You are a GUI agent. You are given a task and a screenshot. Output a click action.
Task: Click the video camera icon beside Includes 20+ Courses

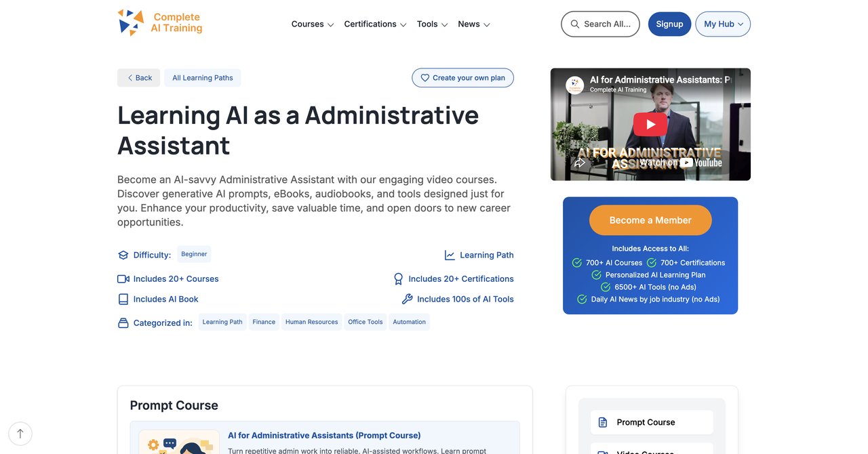[x=123, y=279]
